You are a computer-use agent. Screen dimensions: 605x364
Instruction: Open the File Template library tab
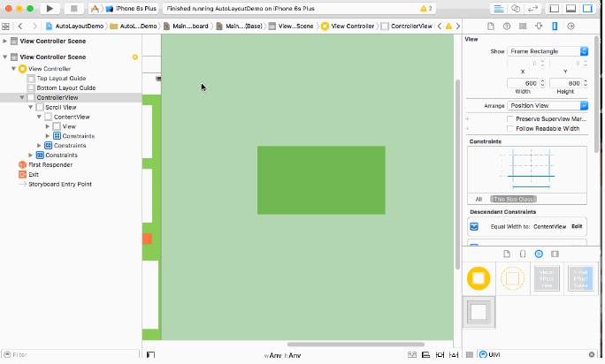[x=506, y=254]
